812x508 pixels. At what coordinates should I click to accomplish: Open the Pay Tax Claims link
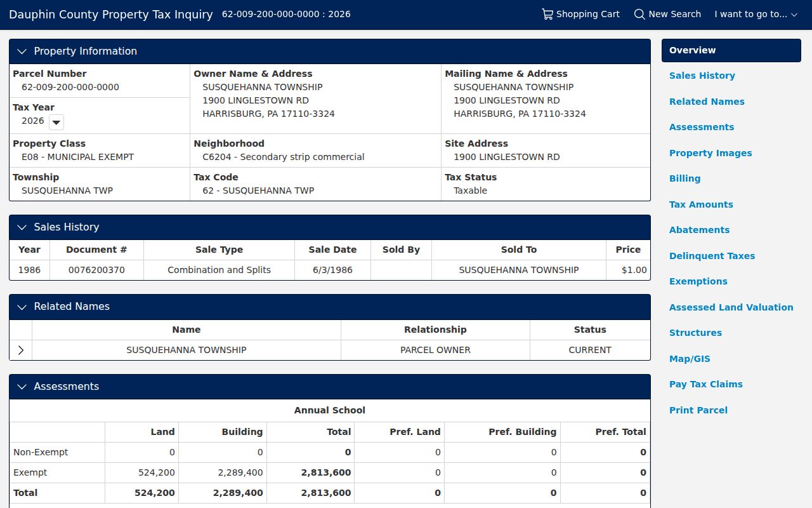tap(705, 384)
